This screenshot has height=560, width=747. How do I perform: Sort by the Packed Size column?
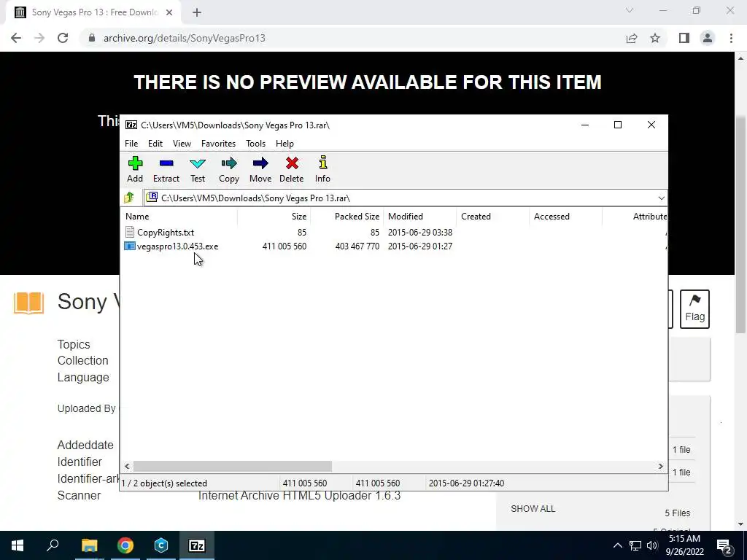(x=347, y=216)
